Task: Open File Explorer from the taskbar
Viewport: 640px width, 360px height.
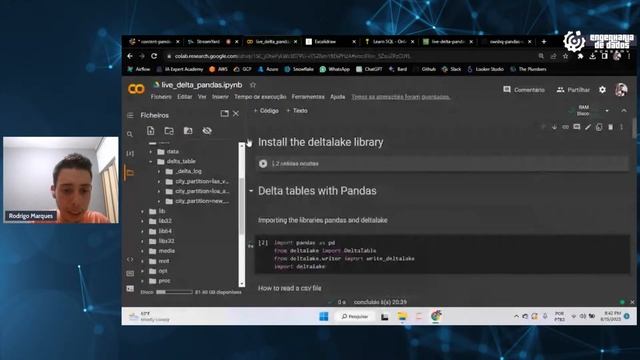Action: coord(402,316)
